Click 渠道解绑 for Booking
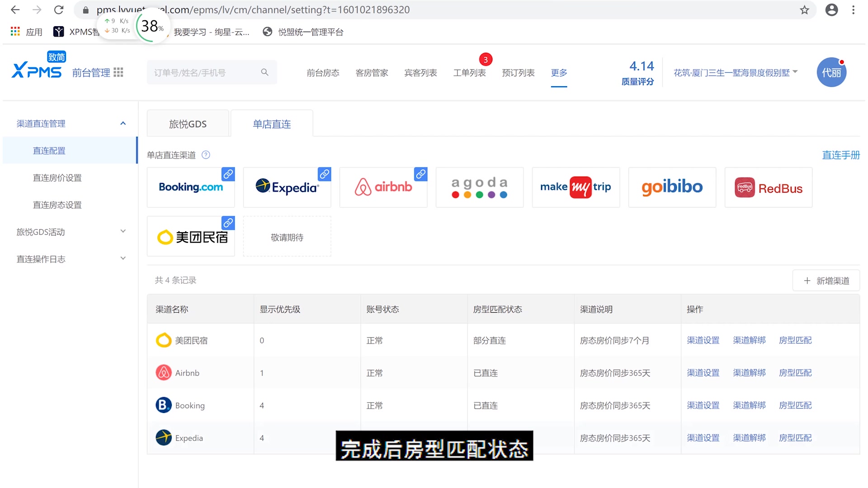 (x=749, y=405)
